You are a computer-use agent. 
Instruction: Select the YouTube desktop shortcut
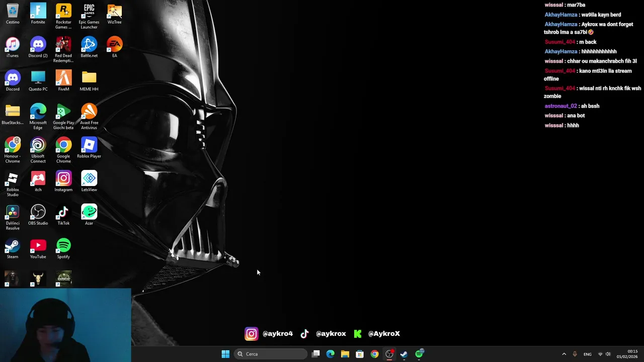click(x=38, y=249)
